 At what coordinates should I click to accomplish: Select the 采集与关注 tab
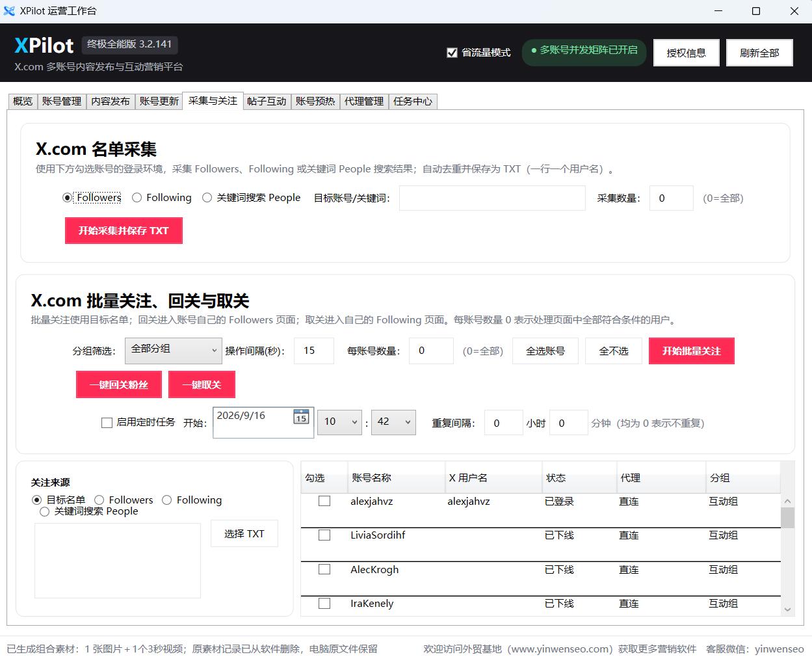(213, 100)
